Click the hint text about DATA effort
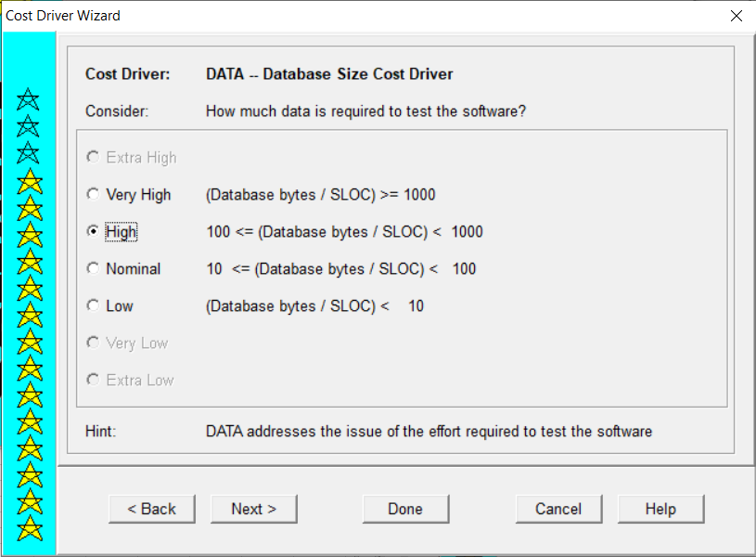 tap(429, 431)
